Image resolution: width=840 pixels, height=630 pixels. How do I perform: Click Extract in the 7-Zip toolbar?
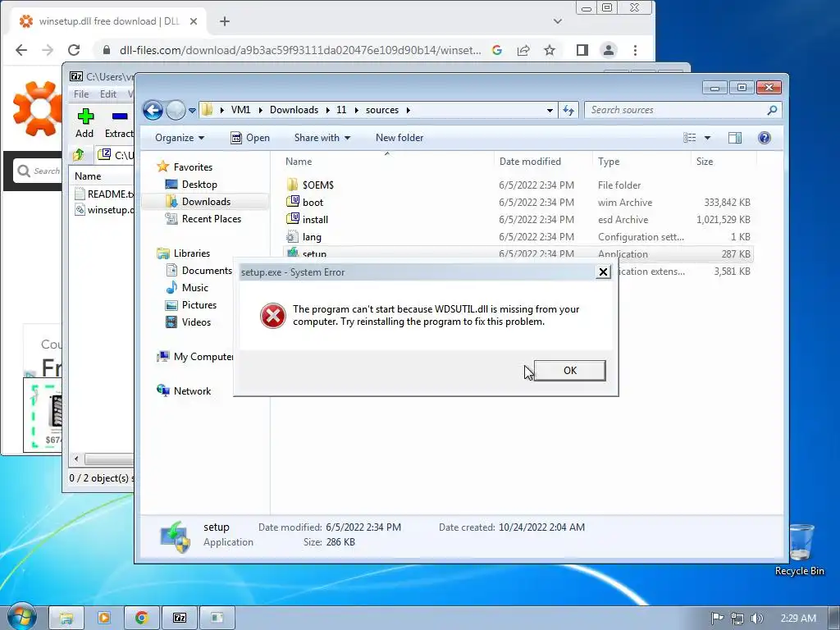119,123
